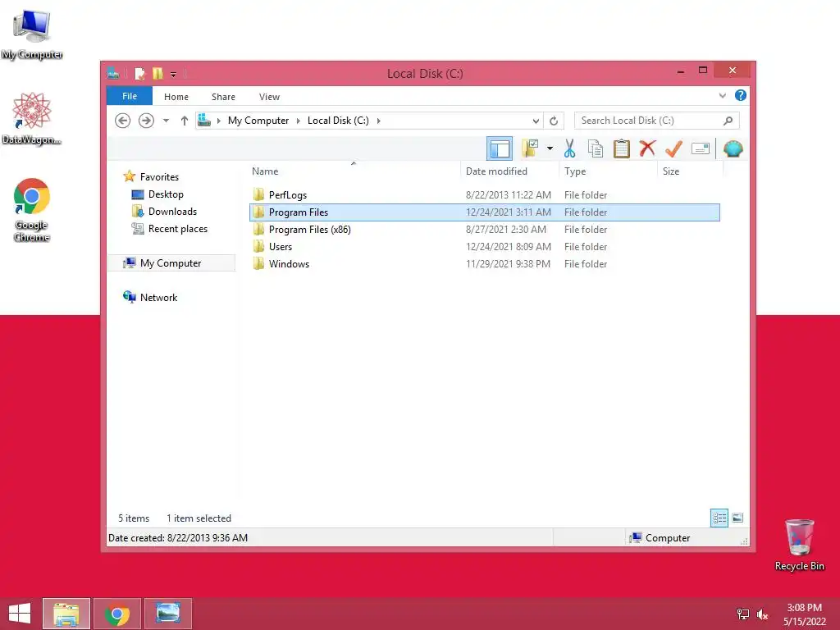Click the Classic Shell settings icon
The height and width of the screenshot is (630, 840).
click(733, 148)
